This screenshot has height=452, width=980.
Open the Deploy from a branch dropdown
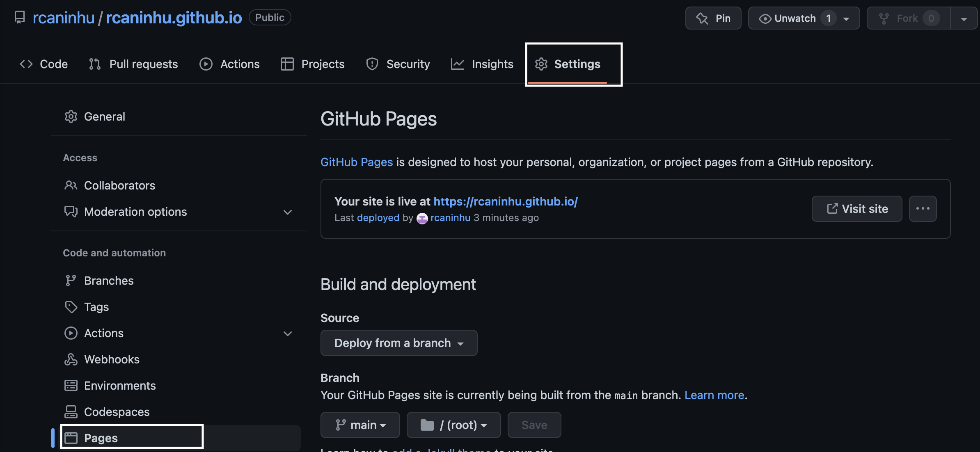tap(398, 343)
